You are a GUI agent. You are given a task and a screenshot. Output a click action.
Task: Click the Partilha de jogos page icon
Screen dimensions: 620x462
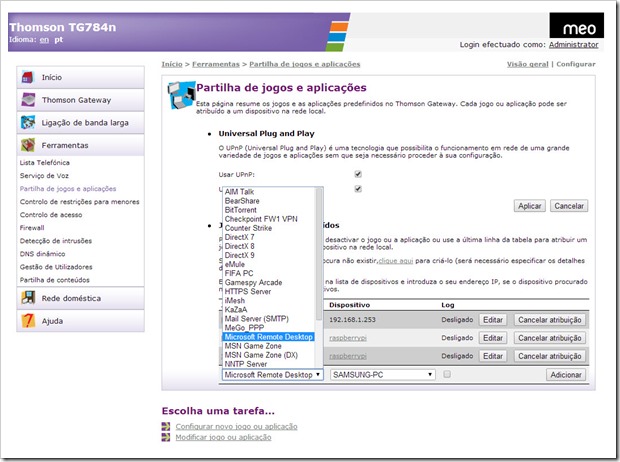point(181,95)
